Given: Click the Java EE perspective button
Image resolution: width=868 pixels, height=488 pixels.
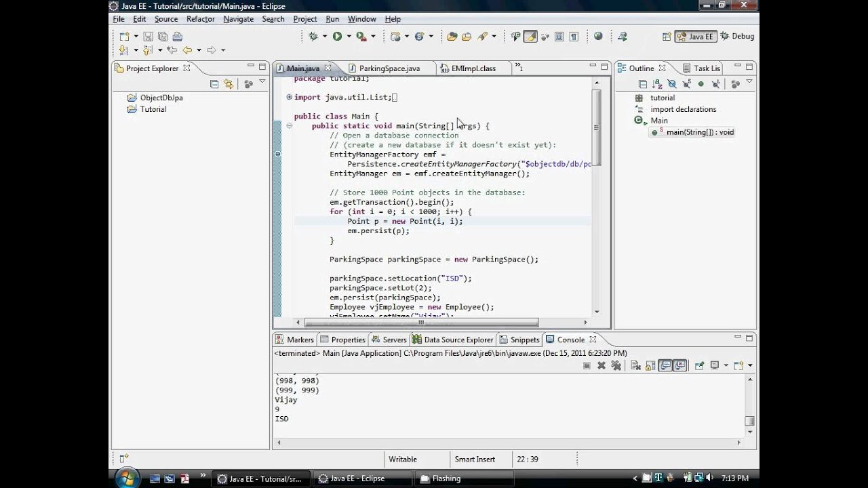Looking at the screenshot, I should 695,37.
